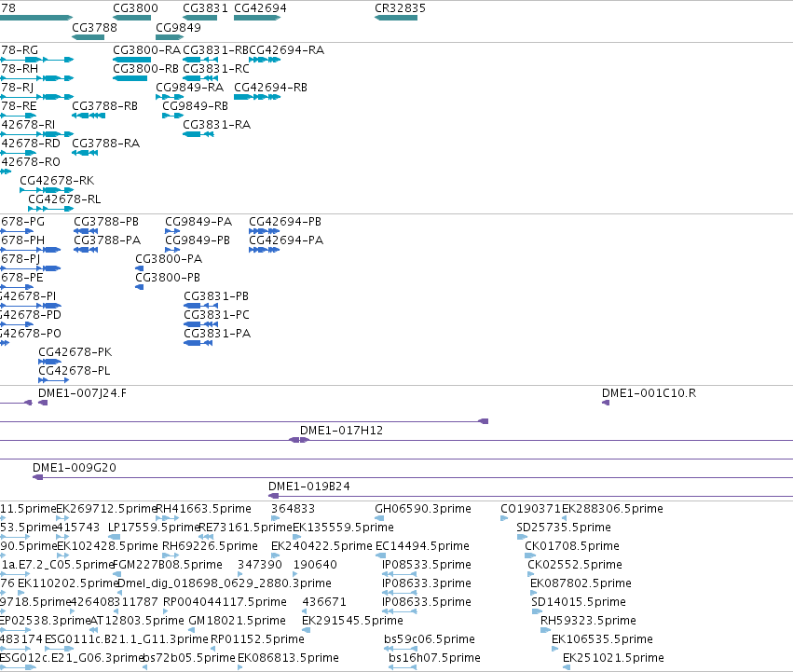The image size is (793, 672).
Task: Select EST 364833
Action: 275,518
